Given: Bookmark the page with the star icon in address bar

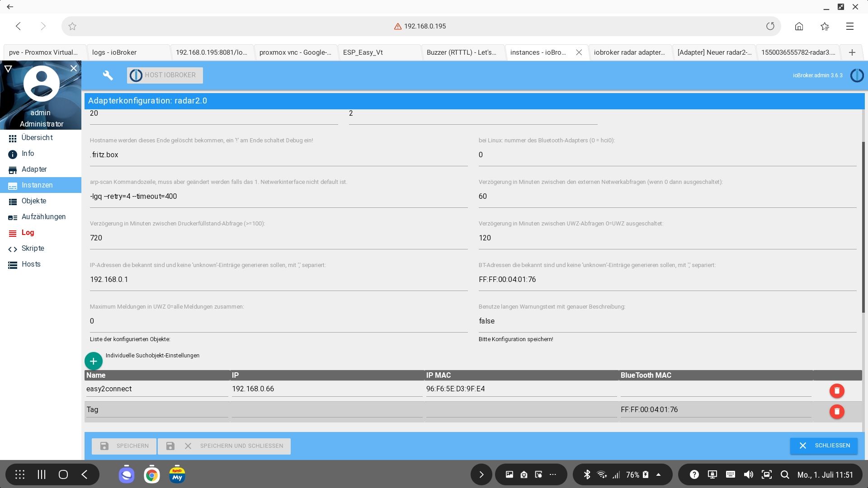Looking at the screenshot, I should pos(72,26).
